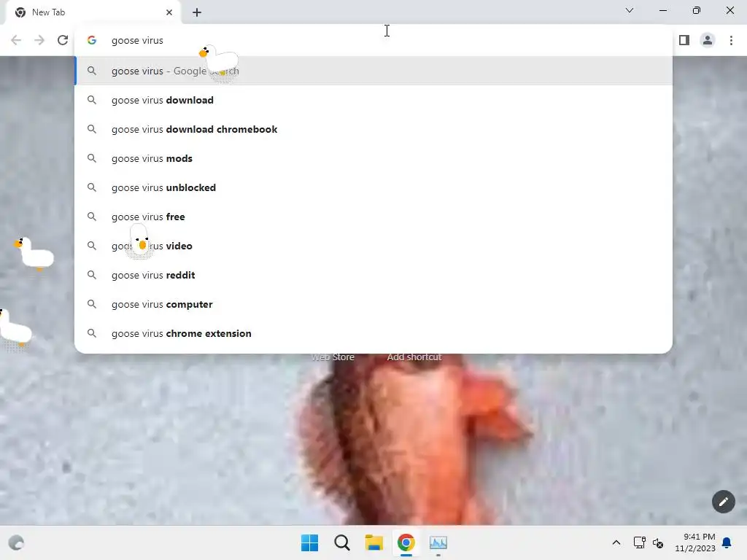Image resolution: width=747 pixels, height=560 pixels.
Task: Click the Chrome back arrow
Action: tap(16, 40)
